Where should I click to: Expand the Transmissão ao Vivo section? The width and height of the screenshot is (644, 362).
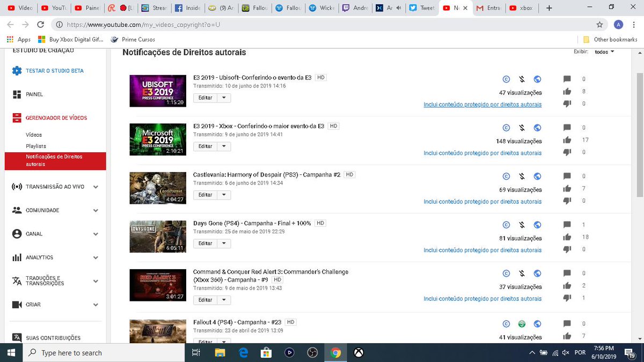click(x=96, y=187)
